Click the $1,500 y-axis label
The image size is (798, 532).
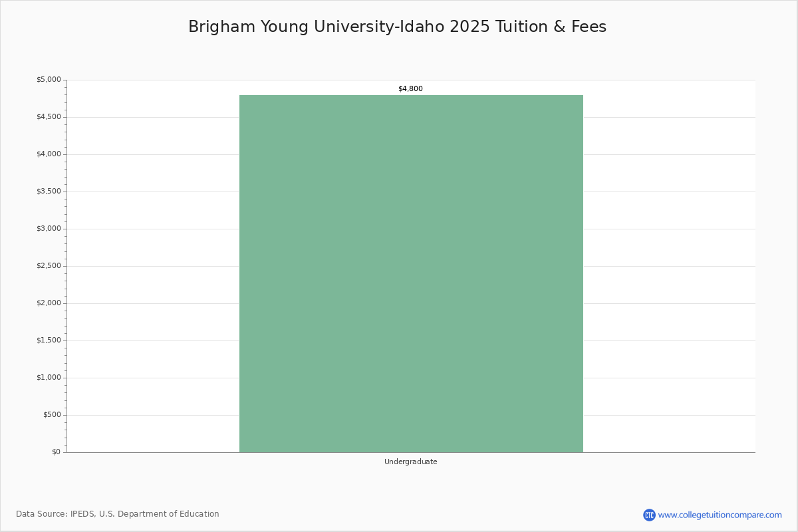[49, 340]
